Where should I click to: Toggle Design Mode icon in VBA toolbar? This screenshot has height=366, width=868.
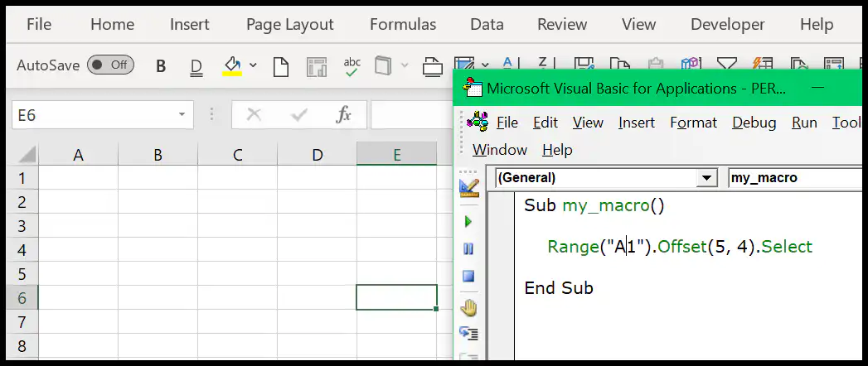pyautogui.click(x=469, y=188)
